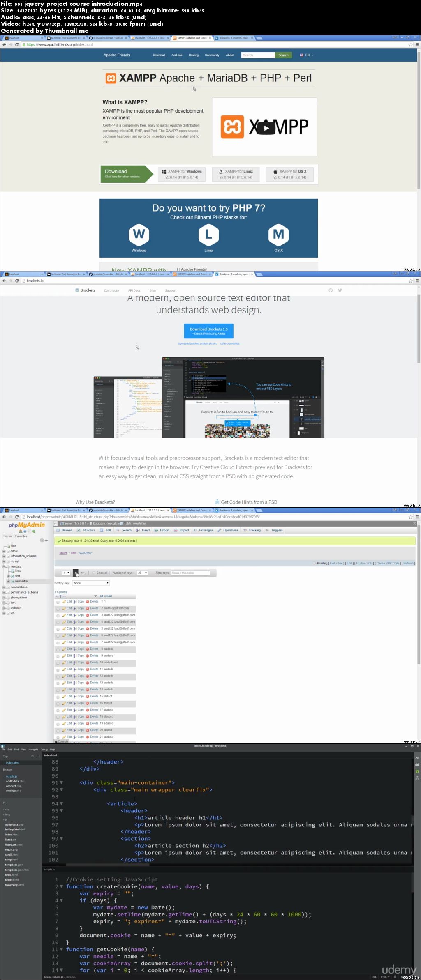Select the checkbox for row id 1

[x=58, y=602]
